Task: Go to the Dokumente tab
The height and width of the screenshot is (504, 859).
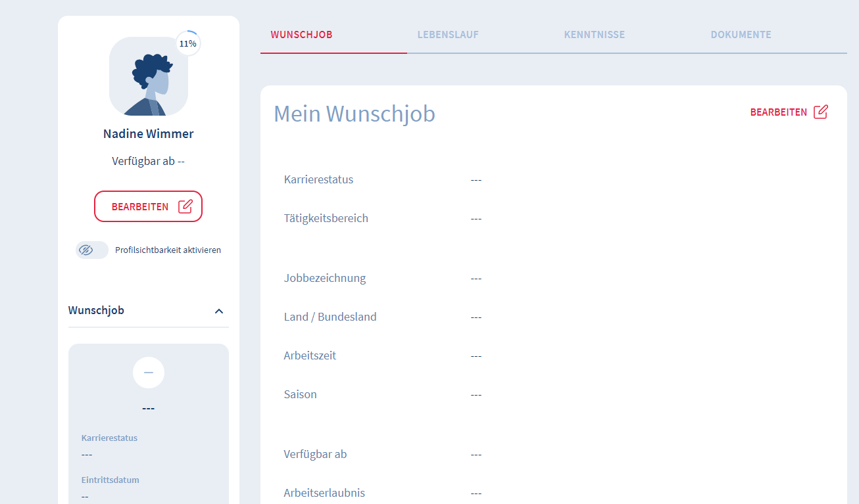Action: [x=741, y=35]
